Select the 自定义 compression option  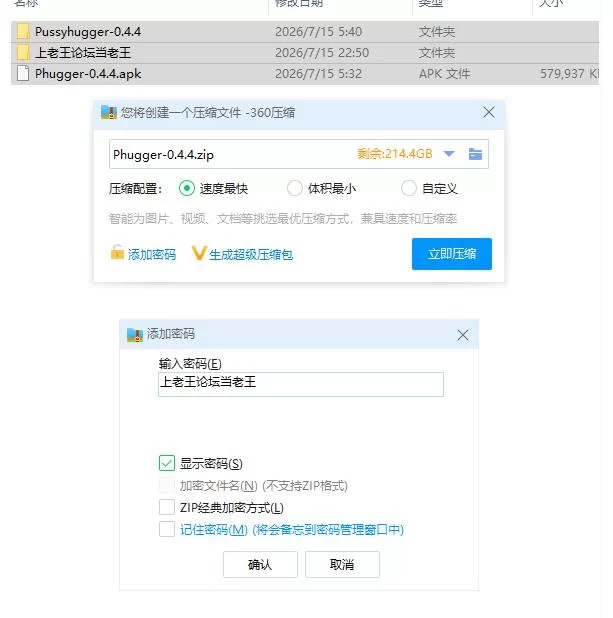coord(408,188)
